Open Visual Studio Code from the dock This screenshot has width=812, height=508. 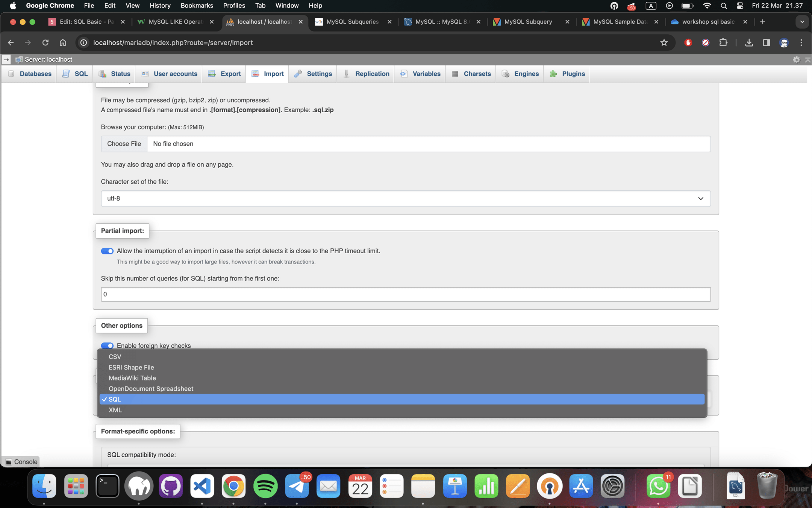pos(202,486)
